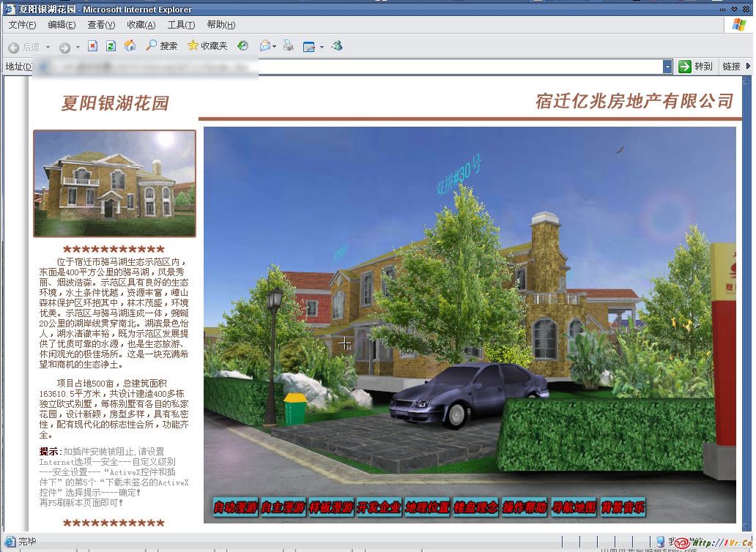Click the 自动漫游 button
Image resolution: width=756 pixels, height=552 pixels.
[235, 507]
